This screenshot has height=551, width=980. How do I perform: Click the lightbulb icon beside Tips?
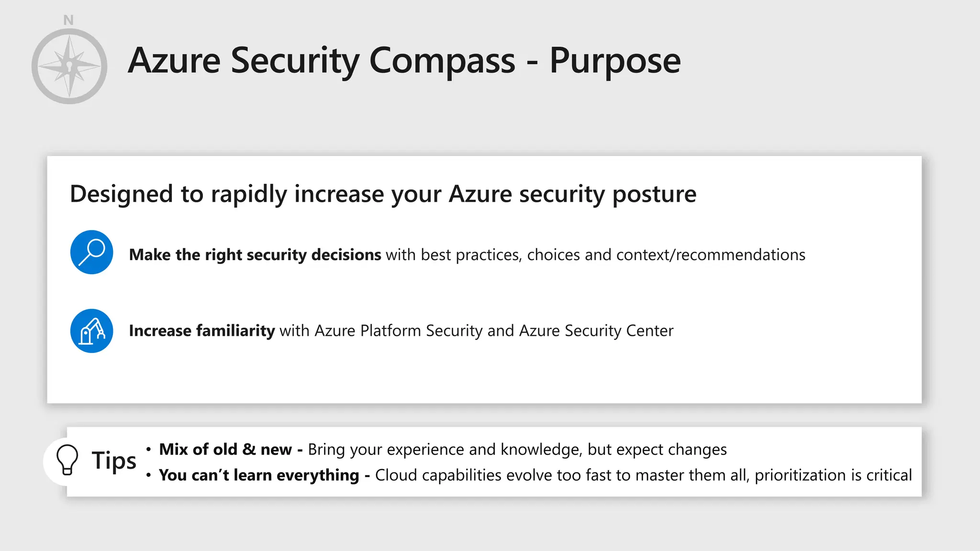67,460
